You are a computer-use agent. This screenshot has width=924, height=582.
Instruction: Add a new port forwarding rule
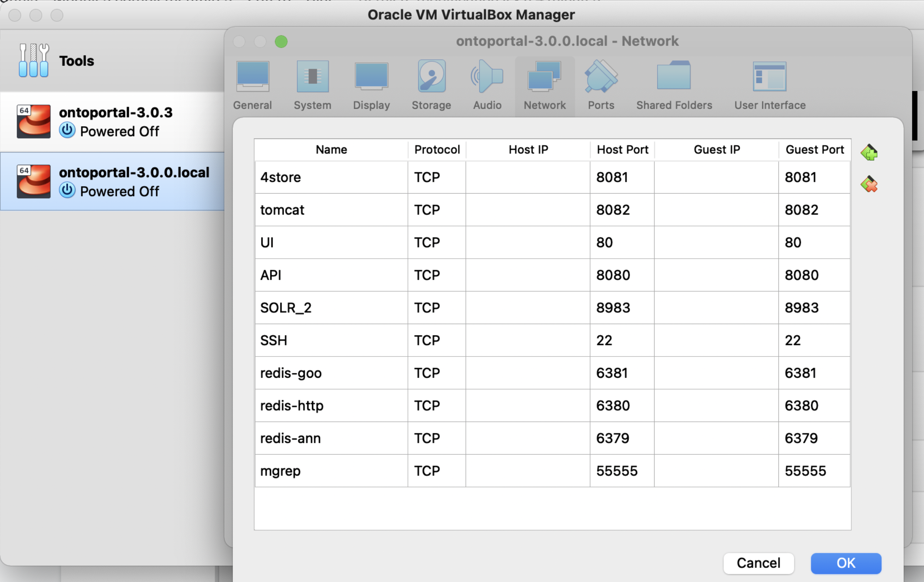click(869, 153)
